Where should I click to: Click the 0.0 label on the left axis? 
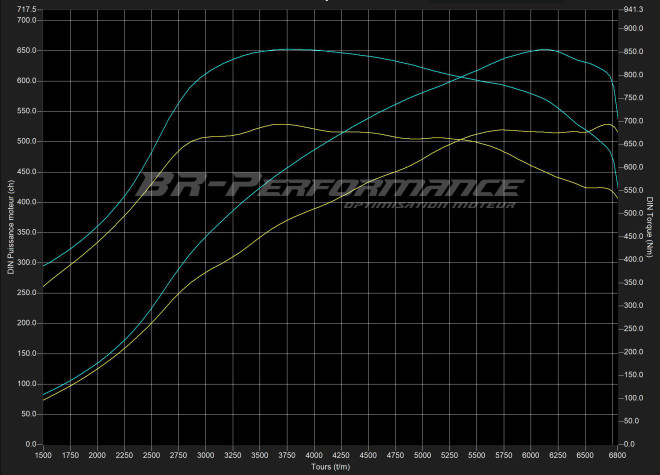click(31, 444)
